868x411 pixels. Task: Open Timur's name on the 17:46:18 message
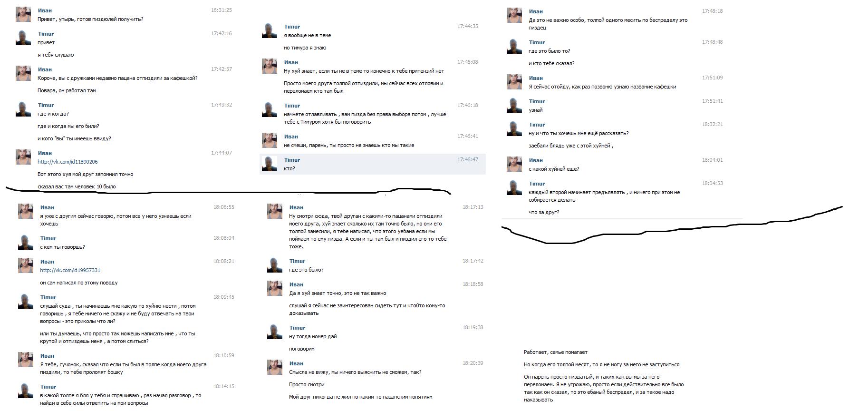coord(292,106)
